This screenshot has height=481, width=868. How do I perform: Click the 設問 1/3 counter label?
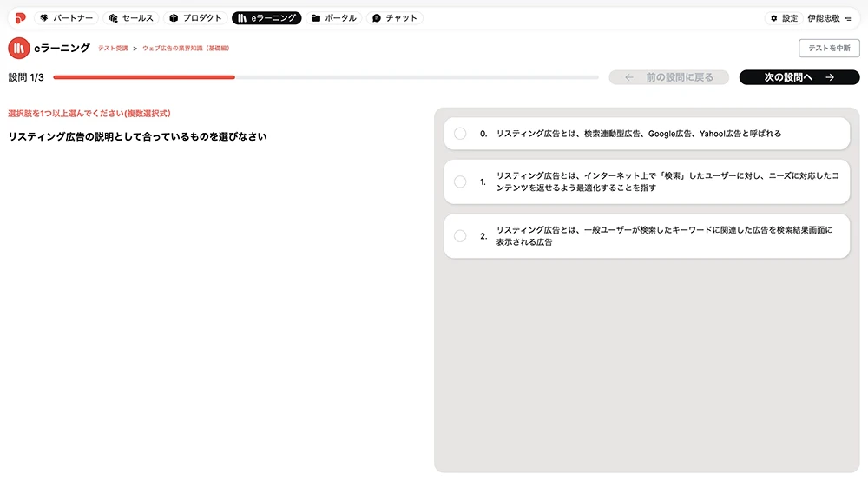tap(26, 77)
